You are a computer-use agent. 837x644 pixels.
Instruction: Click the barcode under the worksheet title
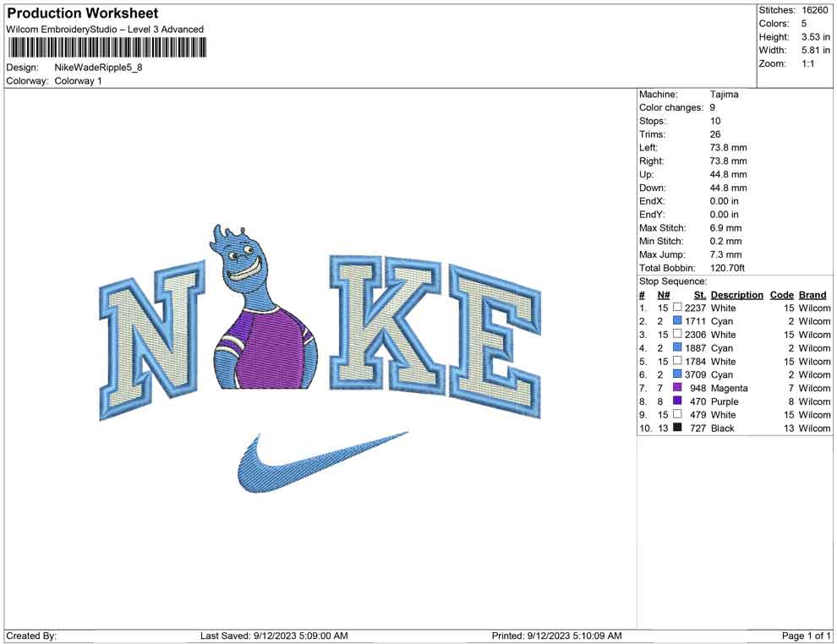click(107, 48)
